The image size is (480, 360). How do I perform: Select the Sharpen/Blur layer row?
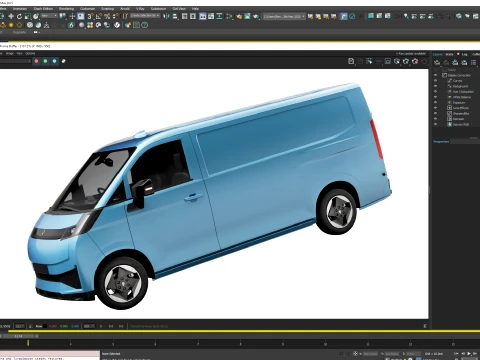point(456,113)
